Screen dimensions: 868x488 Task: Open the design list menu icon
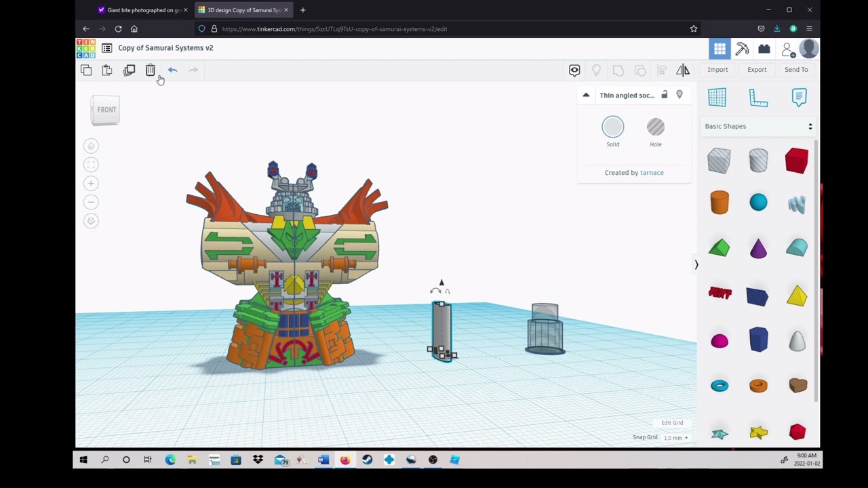tap(106, 48)
